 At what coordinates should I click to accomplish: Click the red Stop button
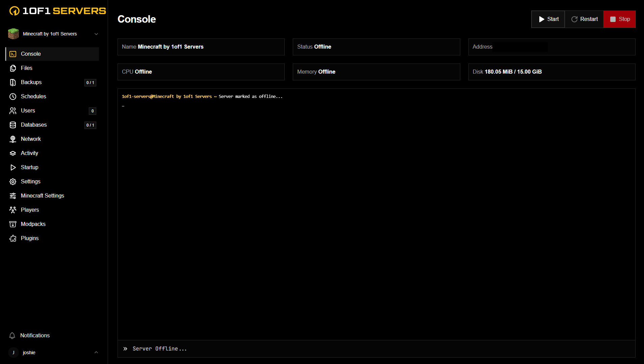point(620,19)
